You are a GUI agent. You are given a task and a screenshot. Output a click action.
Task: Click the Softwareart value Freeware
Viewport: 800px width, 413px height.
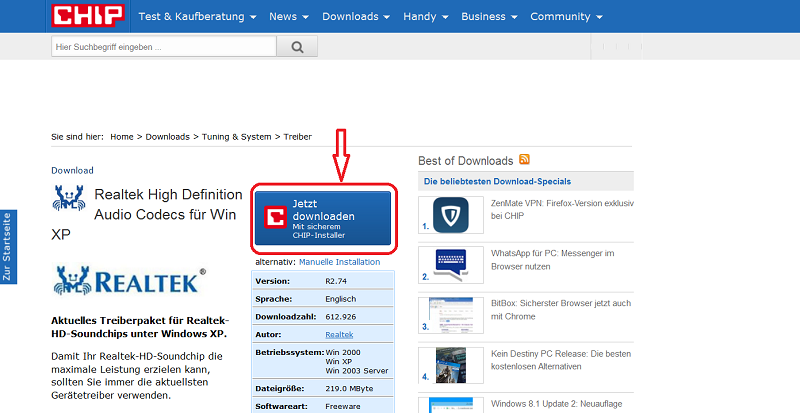pyautogui.click(x=343, y=406)
